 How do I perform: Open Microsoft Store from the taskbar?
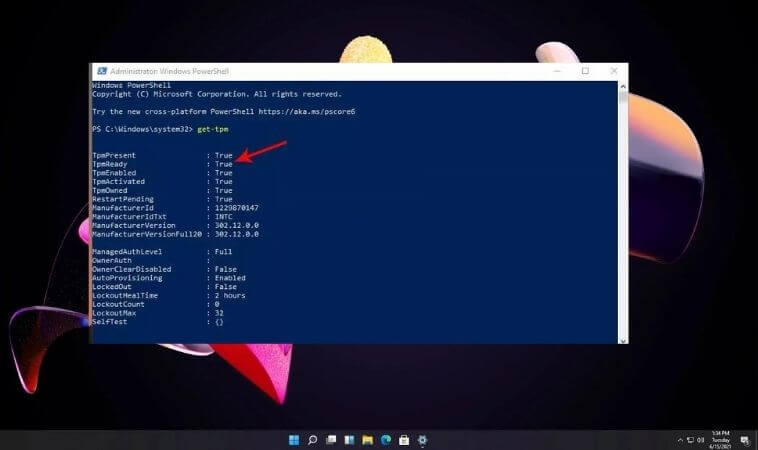click(404, 440)
